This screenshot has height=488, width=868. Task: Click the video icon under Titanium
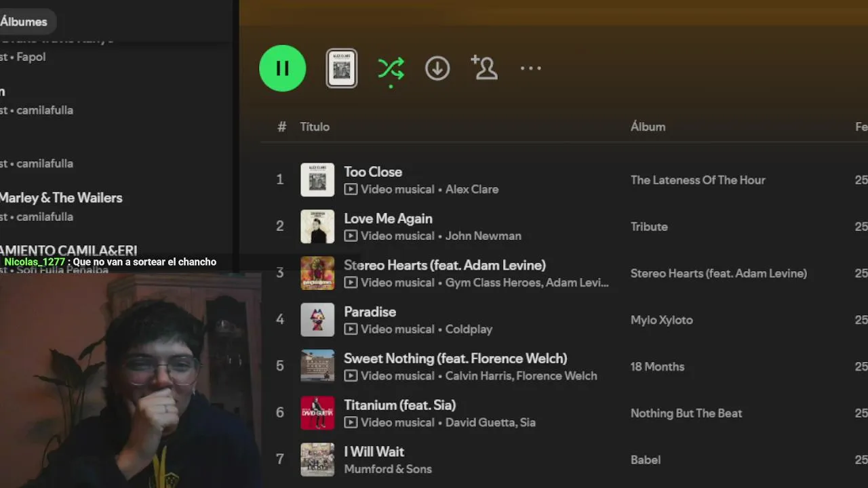tap(351, 423)
